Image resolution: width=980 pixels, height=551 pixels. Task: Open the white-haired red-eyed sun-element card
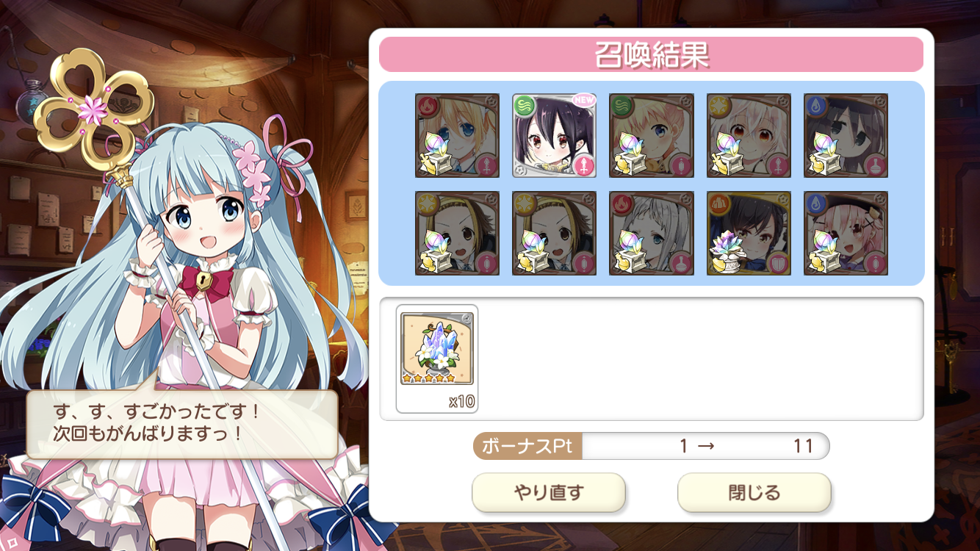click(749, 135)
